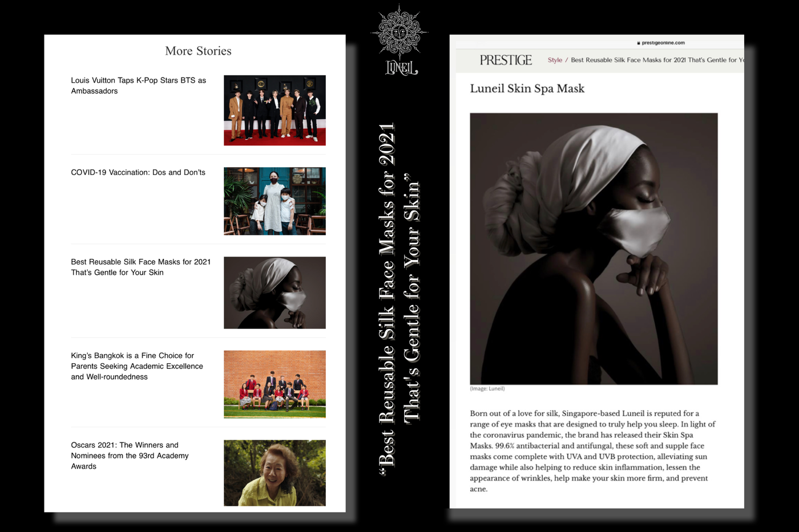Screen dimensions: 799x532
Task: Click the More Stories heading
Action: (x=198, y=51)
